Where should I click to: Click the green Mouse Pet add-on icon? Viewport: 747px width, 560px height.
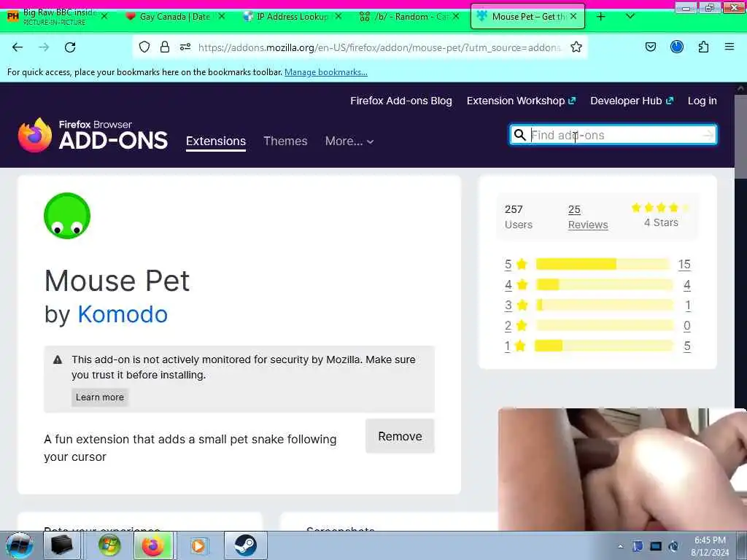click(67, 216)
